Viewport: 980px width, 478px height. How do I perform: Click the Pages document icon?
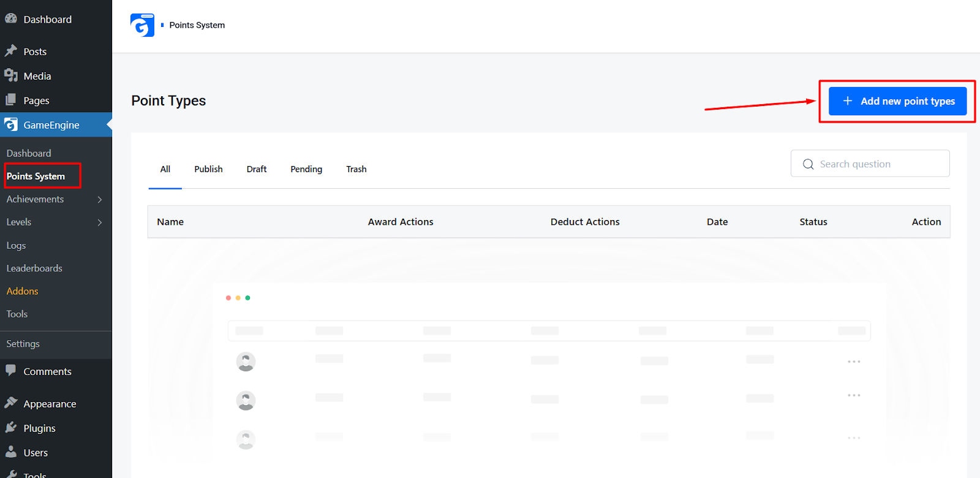point(11,100)
